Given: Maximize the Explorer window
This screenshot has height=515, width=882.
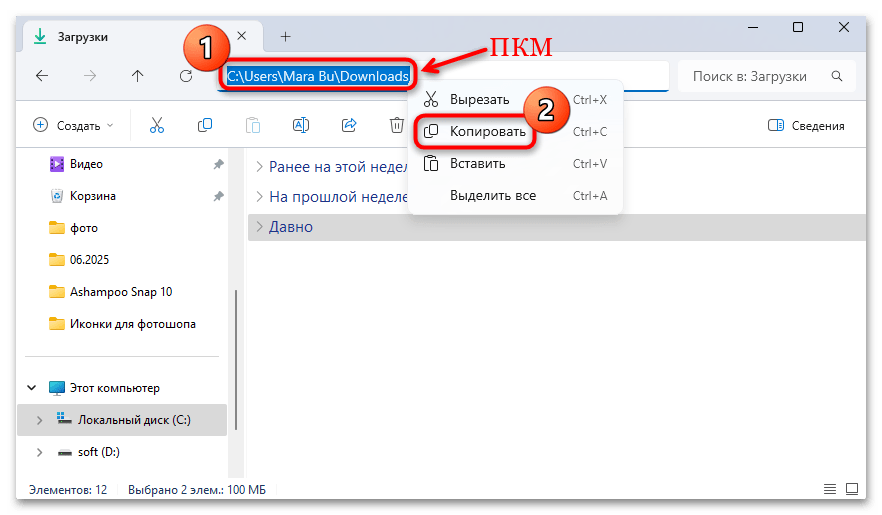Looking at the screenshot, I should point(798,27).
